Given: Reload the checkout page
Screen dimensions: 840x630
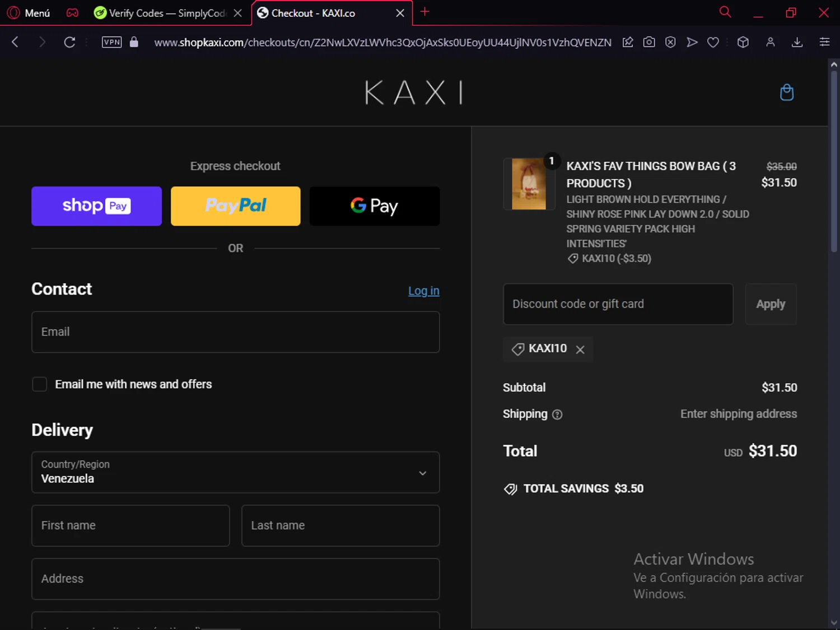Looking at the screenshot, I should [69, 42].
